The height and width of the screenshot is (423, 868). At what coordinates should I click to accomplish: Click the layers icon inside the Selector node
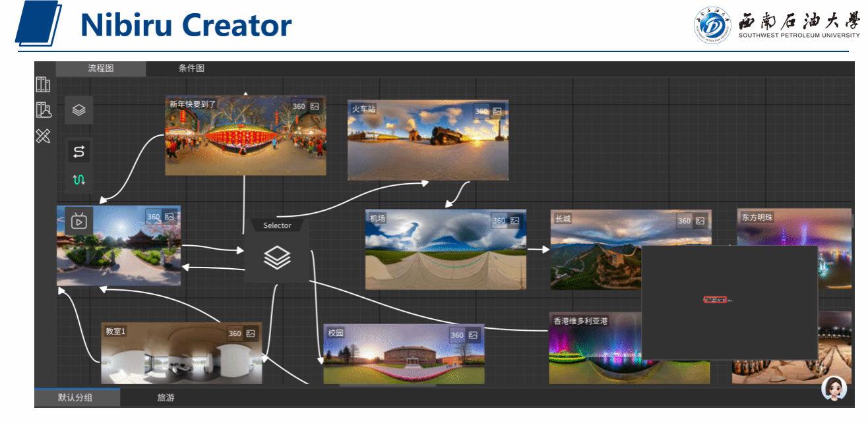pyautogui.click(x=277, y=258)
